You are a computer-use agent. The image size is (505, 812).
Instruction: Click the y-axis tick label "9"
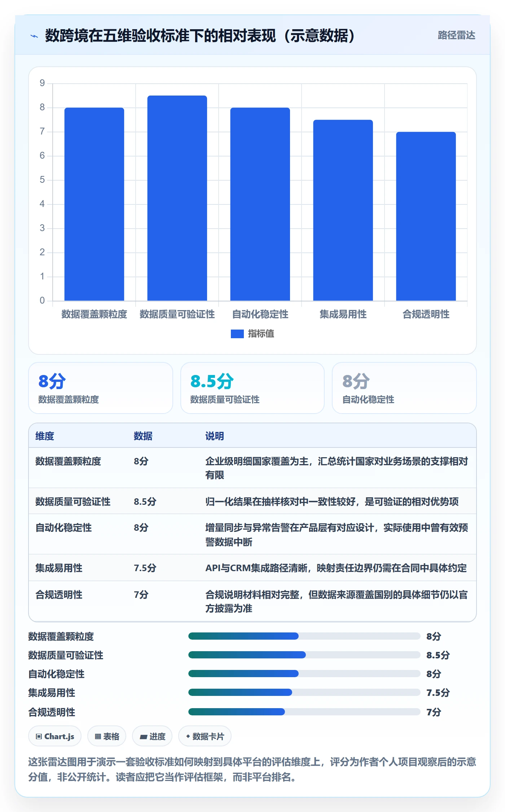[x=42, y=83]
